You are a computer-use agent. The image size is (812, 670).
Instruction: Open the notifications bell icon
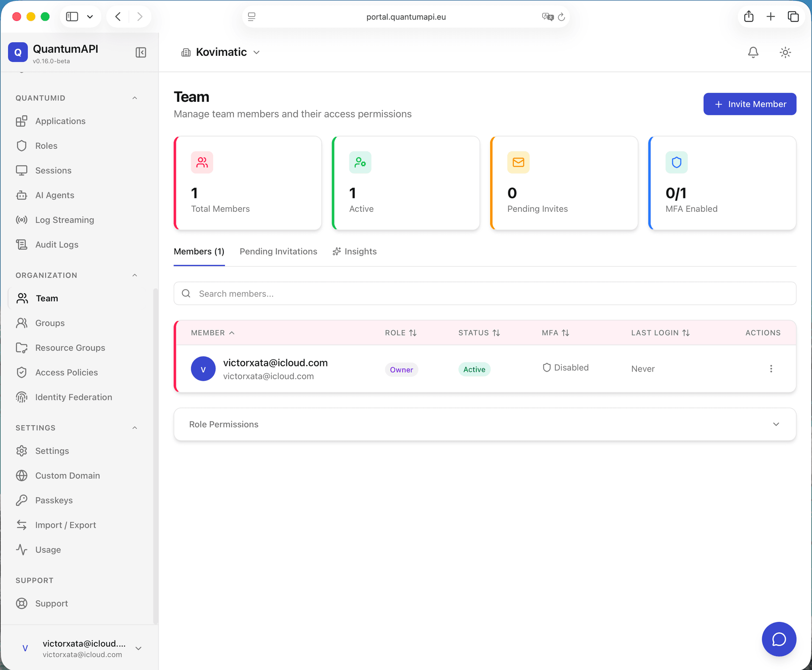753,52
